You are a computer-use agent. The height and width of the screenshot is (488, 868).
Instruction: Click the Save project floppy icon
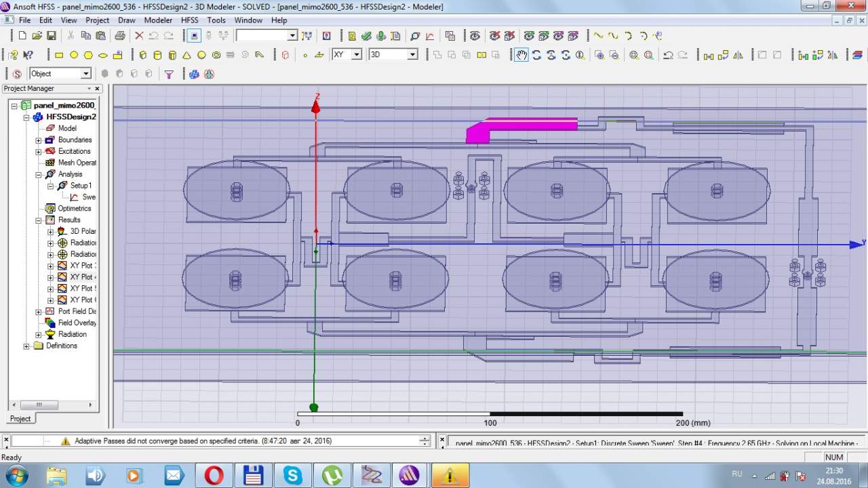click(52, 36)
